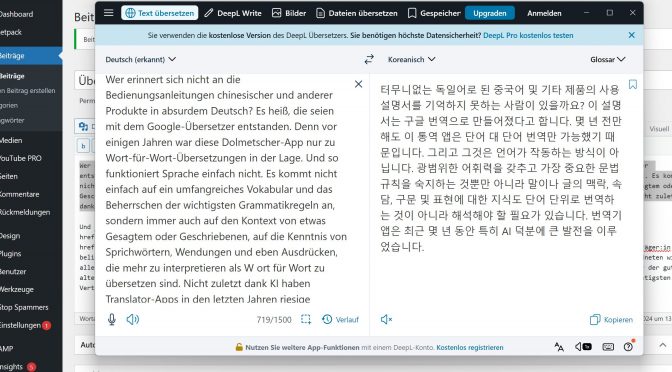This screenshot has width=672, height=372.
Task: Open Dateien übersetzen tab
Action: click(x=357, y=13)
